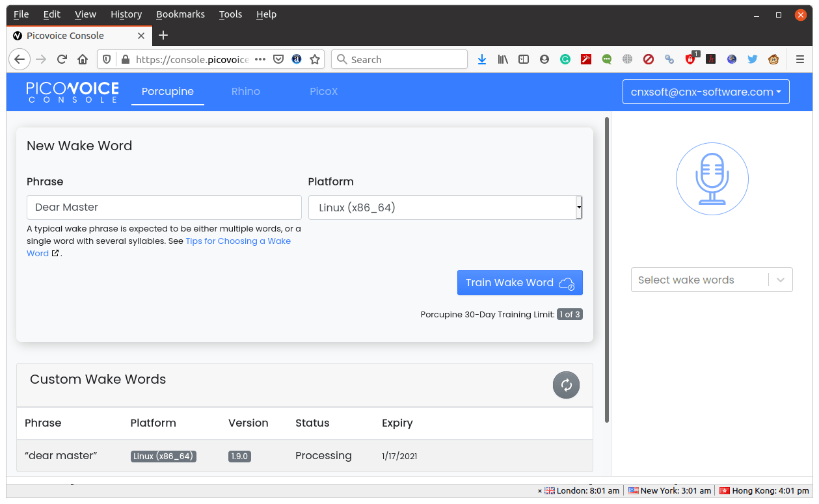Click the Picovoice Console logo
The image size is (819, 504).
click(x=72, y=92)
